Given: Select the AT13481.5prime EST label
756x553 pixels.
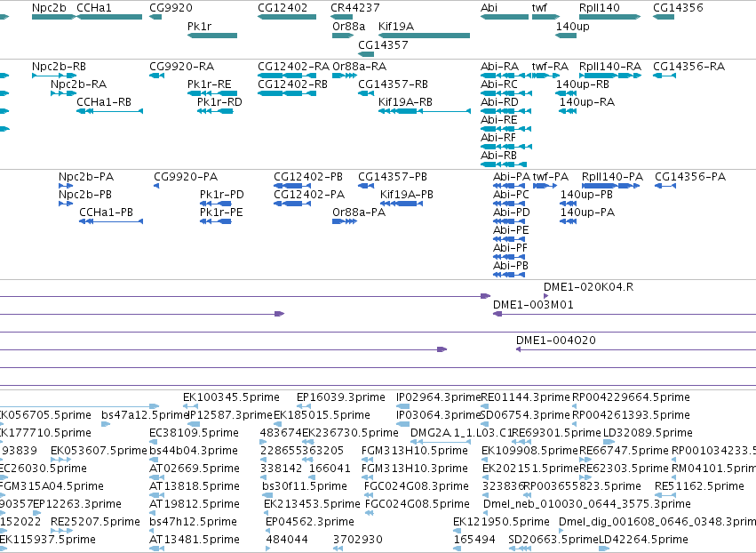Looking at the screenshot, I should (x=195, y=540).
